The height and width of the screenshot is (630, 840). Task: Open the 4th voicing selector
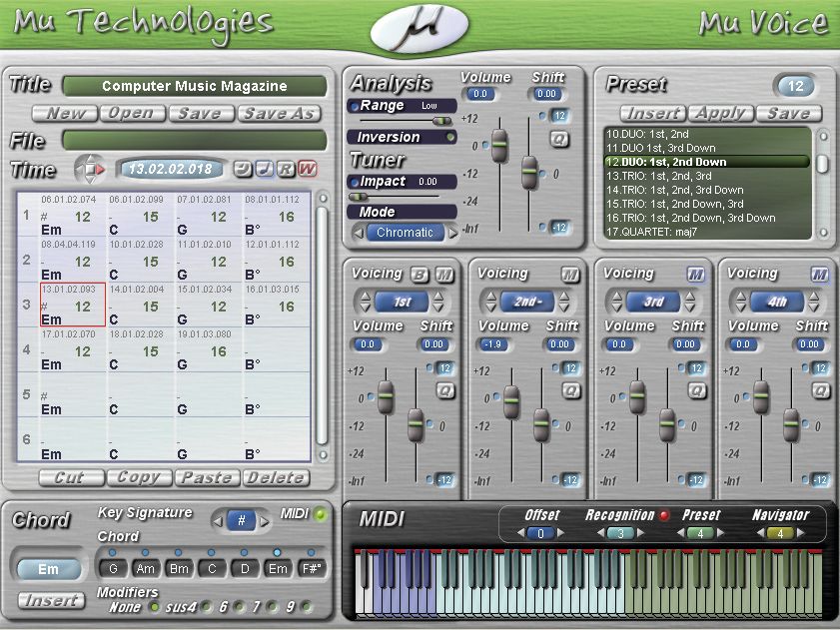coord(777,303)
